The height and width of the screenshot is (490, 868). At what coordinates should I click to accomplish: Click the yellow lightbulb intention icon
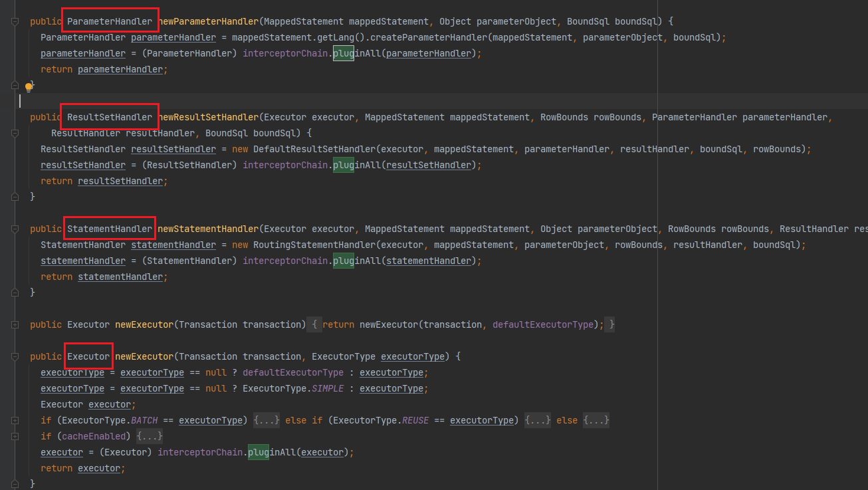click(29, 87)
